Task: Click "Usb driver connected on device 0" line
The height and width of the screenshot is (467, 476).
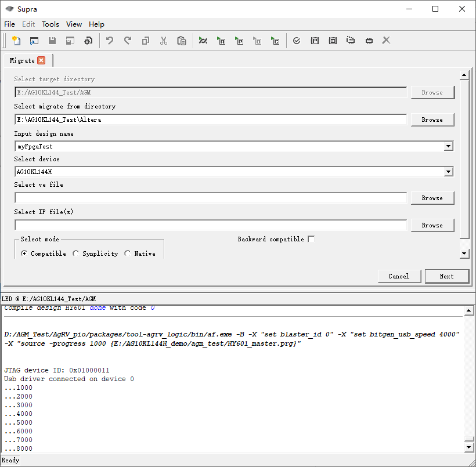Action: point(69,379)
